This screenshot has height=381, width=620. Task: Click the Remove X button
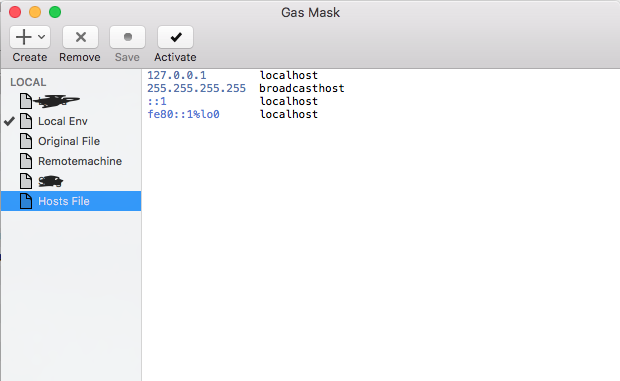(x=80, y=37)
